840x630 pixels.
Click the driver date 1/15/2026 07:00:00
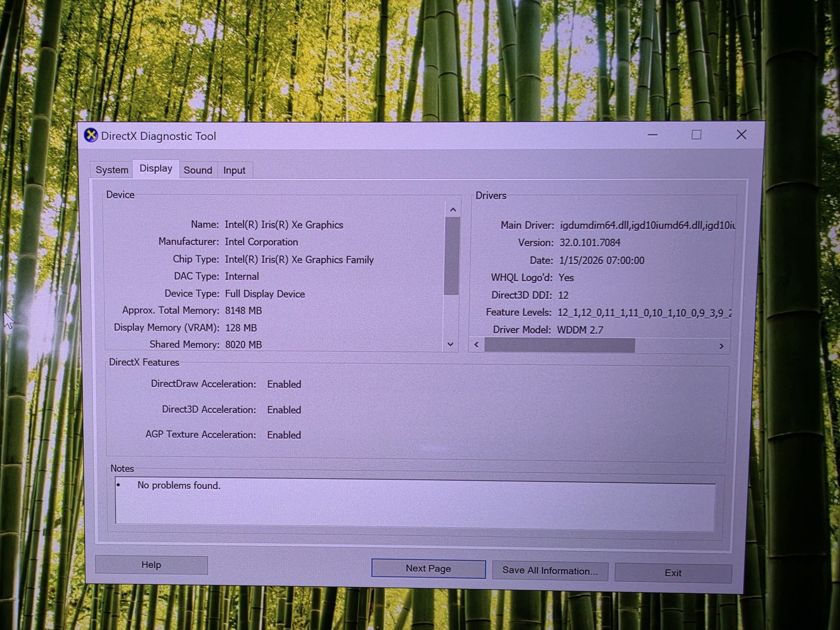[x=601, y=261]
